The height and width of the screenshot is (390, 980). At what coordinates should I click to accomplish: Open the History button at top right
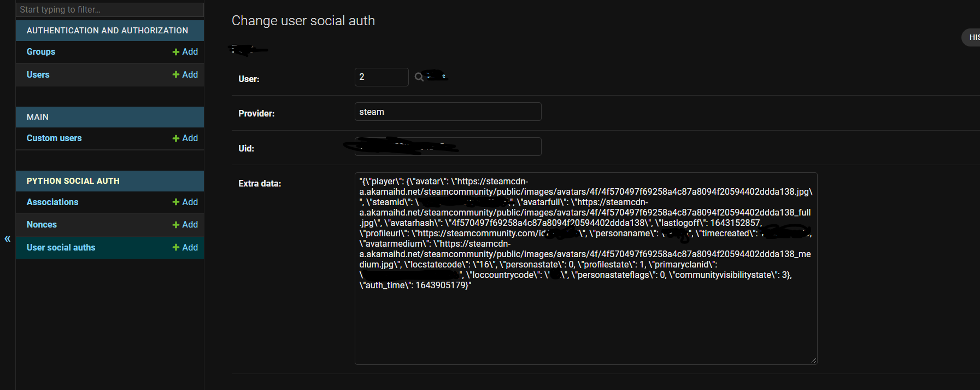click(x=971, y=37)
